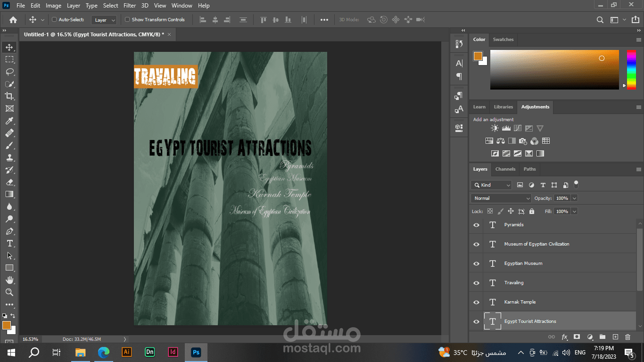
Task: Check Show Transform Controls
Action: point(127,20)
